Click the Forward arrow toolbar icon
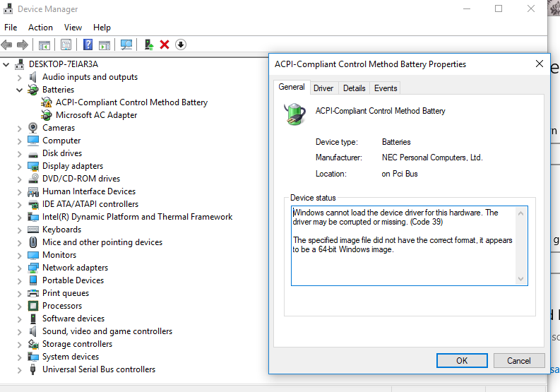 pyautogui.click(x=23, y=44)
